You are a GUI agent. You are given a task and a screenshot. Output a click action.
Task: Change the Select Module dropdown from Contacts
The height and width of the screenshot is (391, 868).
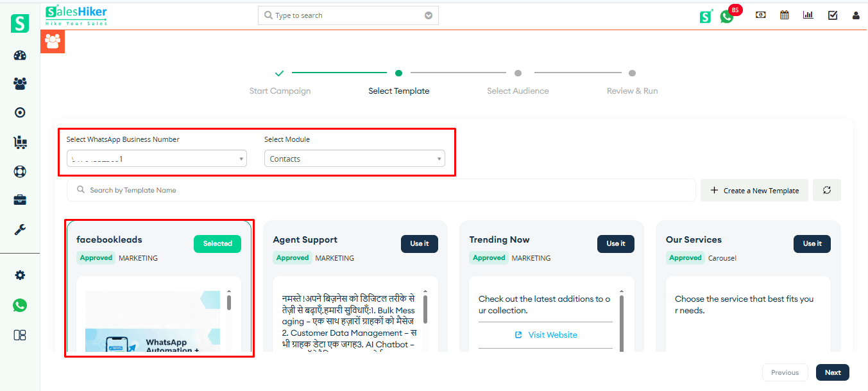tap(355, 158)
